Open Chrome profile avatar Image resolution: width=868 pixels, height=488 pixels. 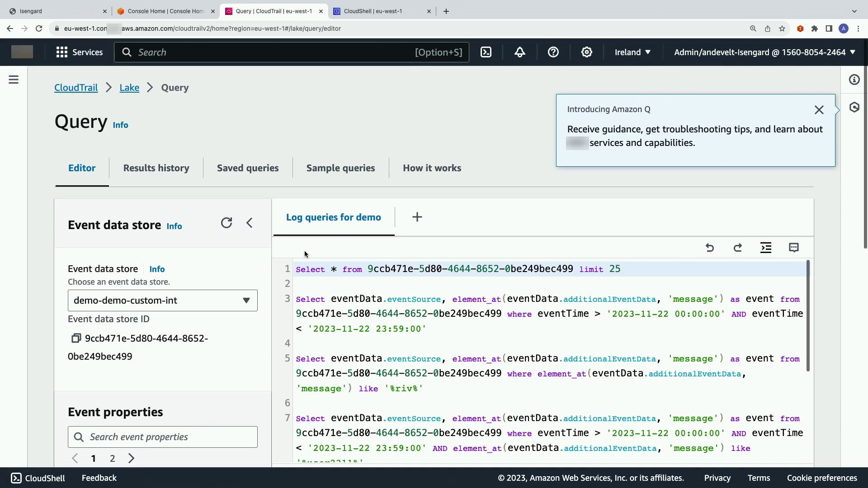pyautogui.click(x=844, y=28)
